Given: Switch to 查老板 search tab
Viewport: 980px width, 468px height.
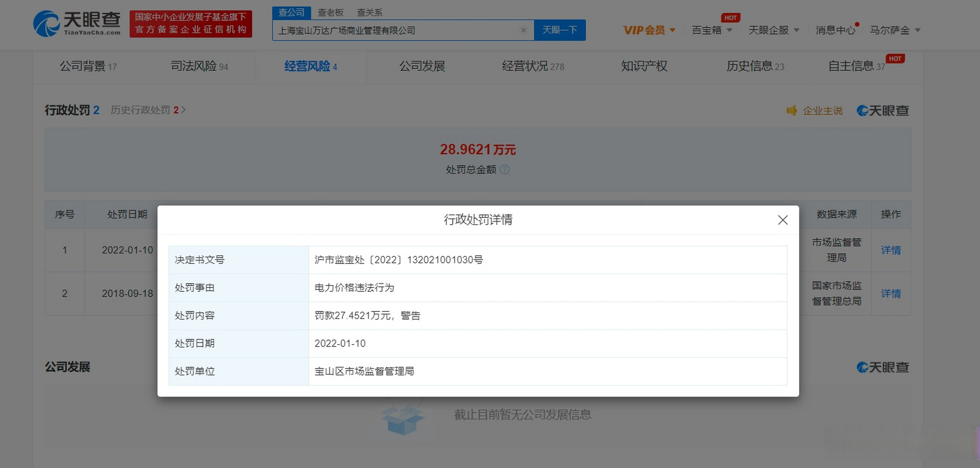Looking at the screenshot, I should coord(330,12).
